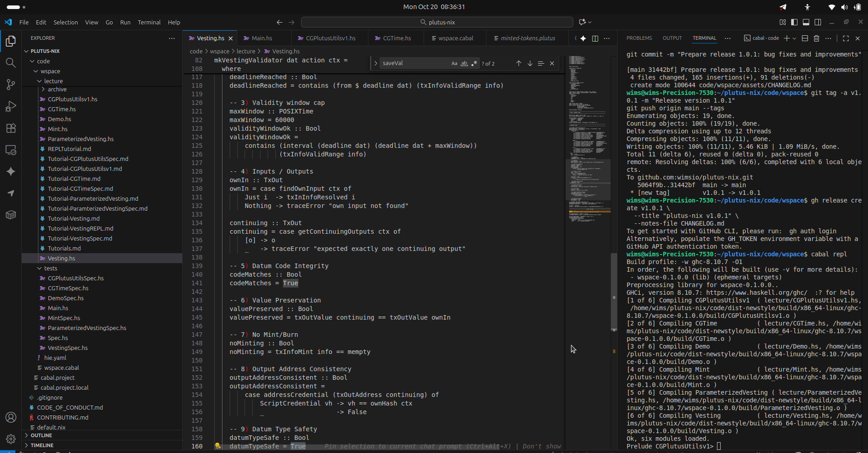Click the editor vertical scrollbar thumb
This screenshot has height=453, width=868.
click(614, 292)
